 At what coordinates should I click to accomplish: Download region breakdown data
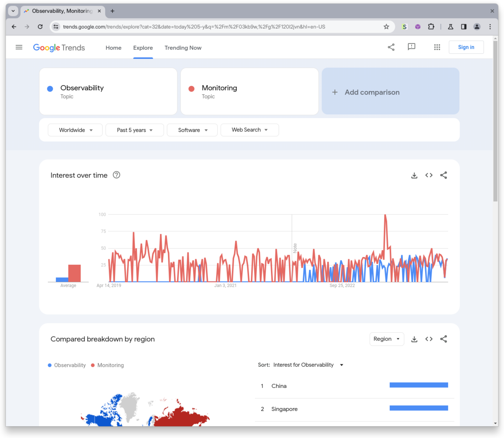click(x=414, y=339)
